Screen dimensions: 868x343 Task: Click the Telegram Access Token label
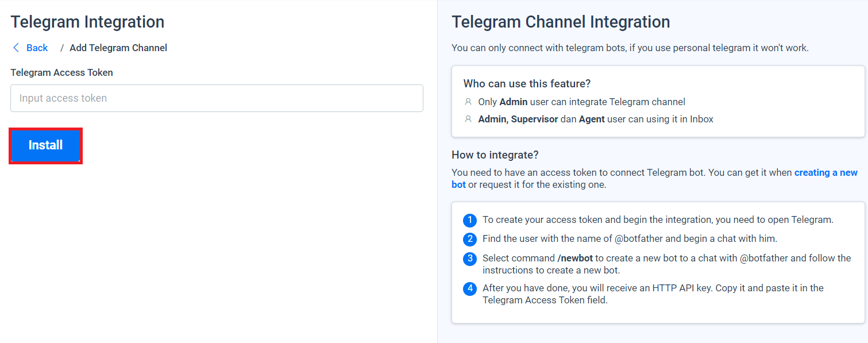[61, 72]
